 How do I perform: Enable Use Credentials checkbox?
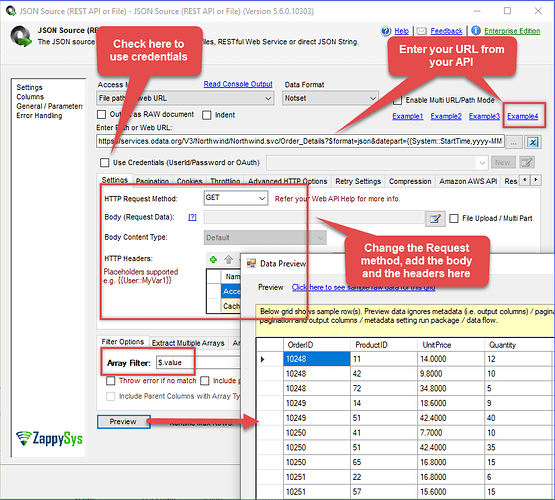(104, 162)
